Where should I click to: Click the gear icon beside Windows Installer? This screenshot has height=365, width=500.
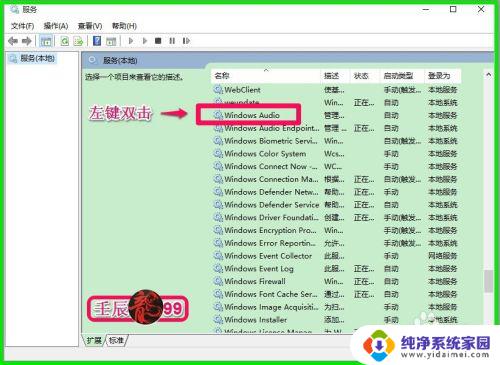tap(218, 320)
